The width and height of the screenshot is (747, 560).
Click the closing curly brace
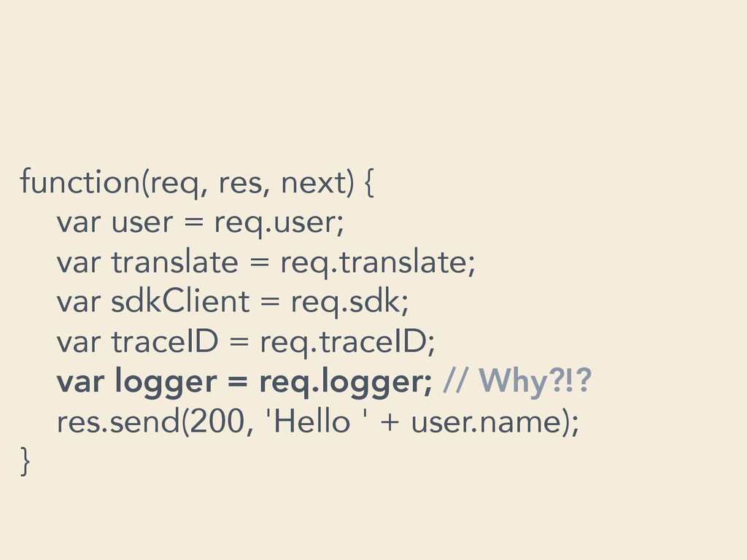tap(26, 462)
